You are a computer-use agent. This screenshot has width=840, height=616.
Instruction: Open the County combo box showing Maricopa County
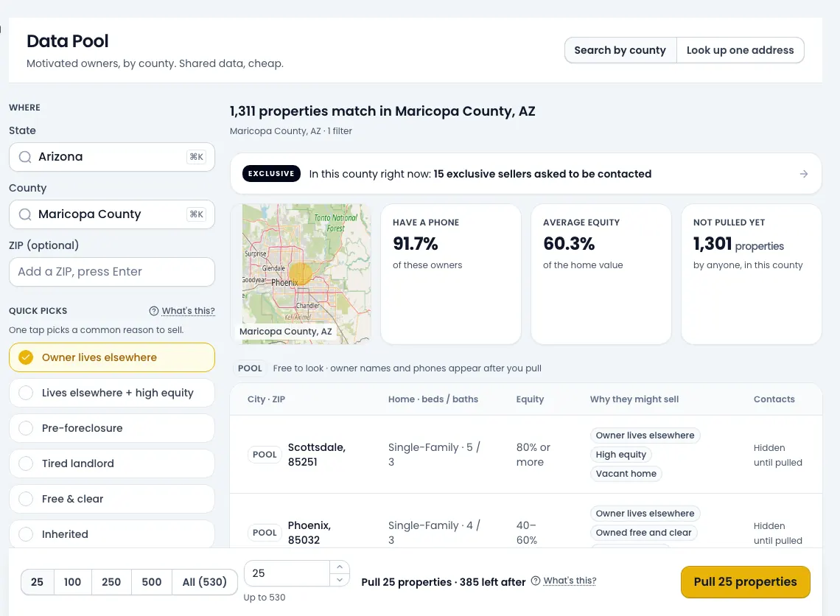[112, 214]
